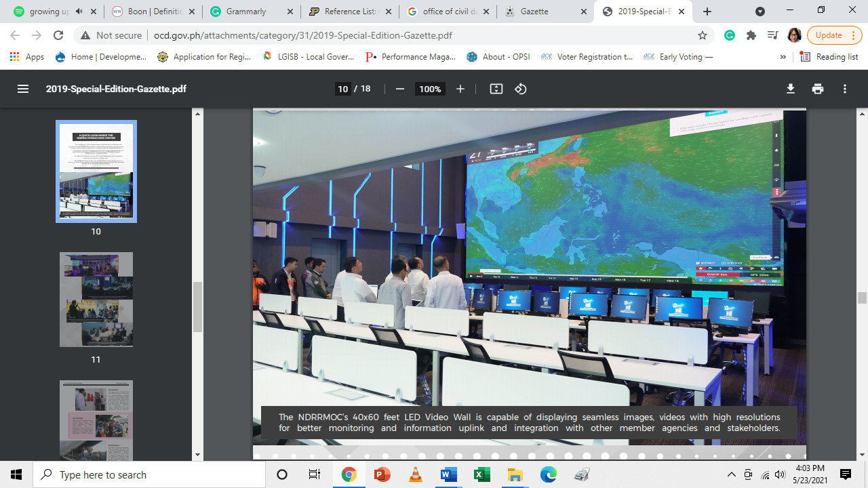Click the Fit to page icon

point(496,89)
